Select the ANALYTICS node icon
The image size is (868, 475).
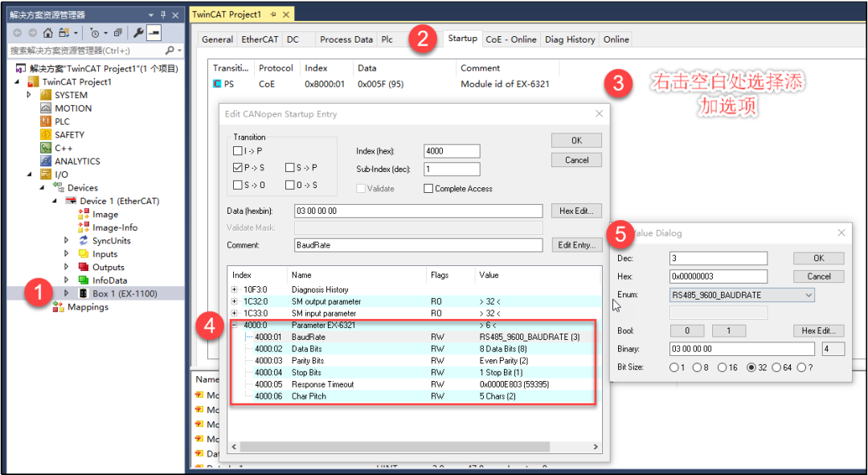click(x=46, y=162)
